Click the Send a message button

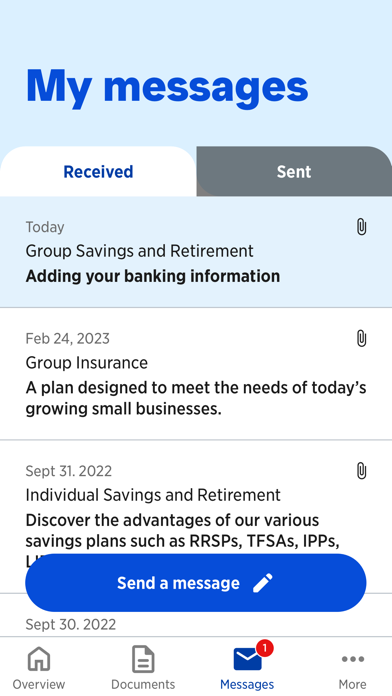[196, 583]
